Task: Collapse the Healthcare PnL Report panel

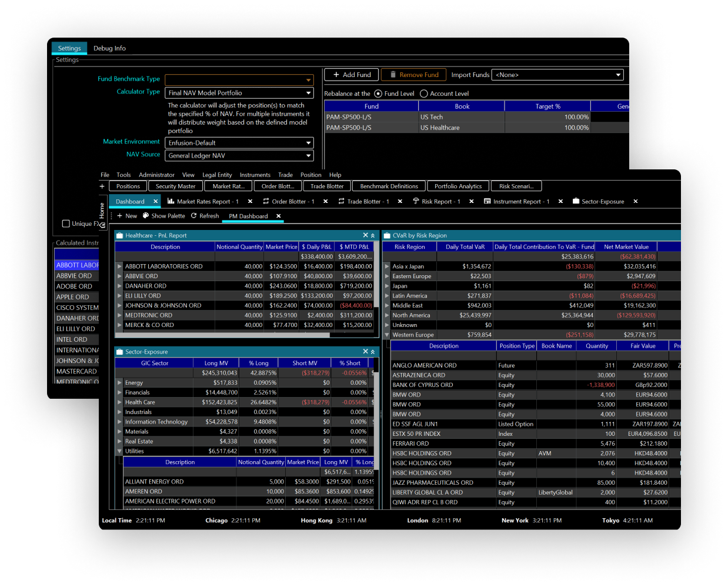Action: pyautogui.click(x=372, y=235)
